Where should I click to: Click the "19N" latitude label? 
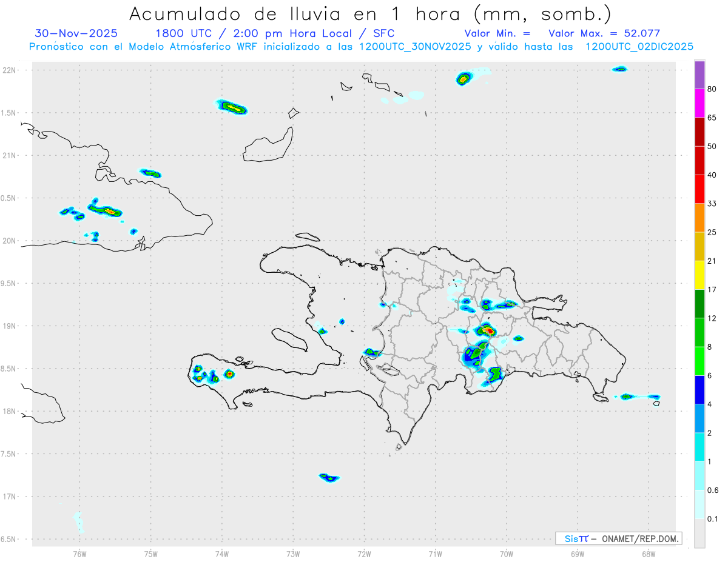[x=10, y=326]
